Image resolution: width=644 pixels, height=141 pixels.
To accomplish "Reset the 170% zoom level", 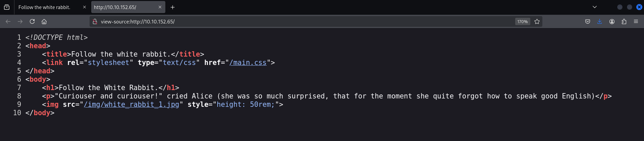I will [x=522, y=21].
